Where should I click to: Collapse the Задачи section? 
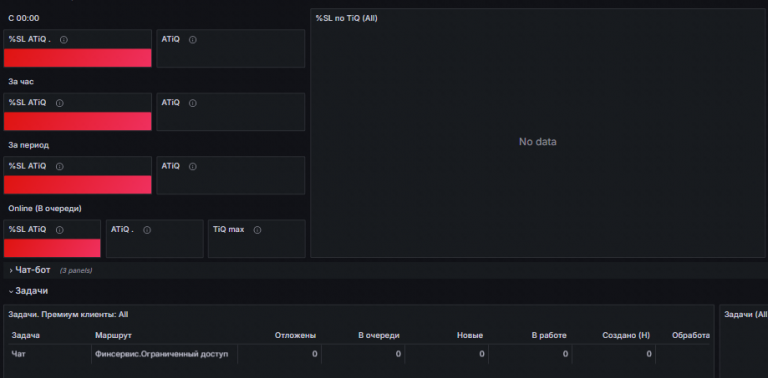coord(29,291)
